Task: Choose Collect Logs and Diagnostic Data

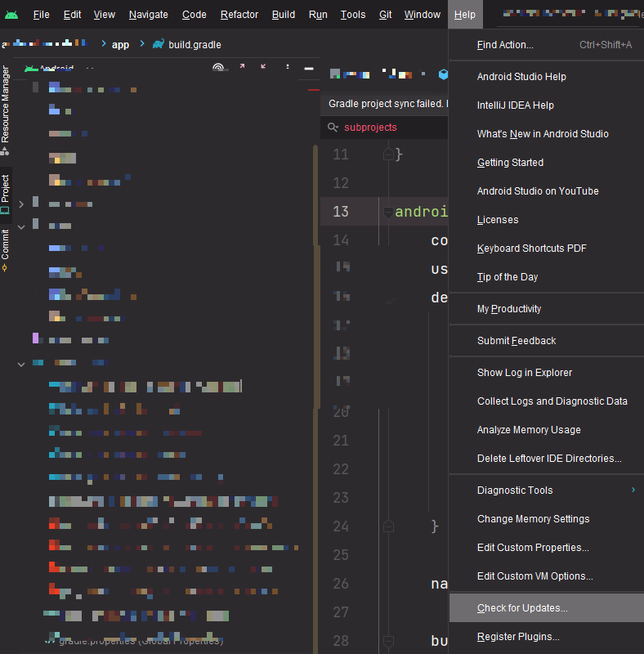Action: tap(547, 401)
